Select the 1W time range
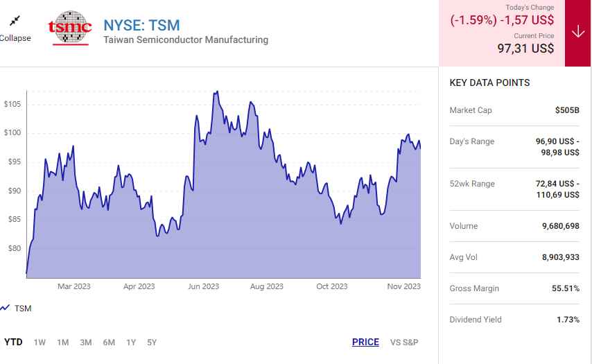Screen dimensions: 592x364 pyautogui.click(x=40, y=342)
